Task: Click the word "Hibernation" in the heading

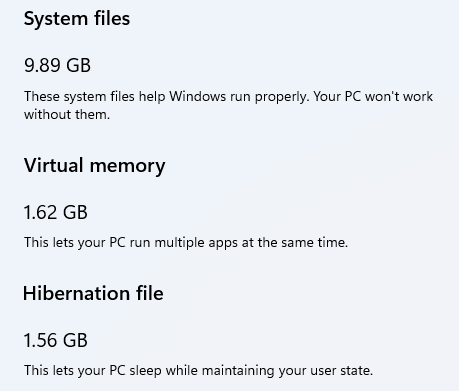Action: point(76,293)
